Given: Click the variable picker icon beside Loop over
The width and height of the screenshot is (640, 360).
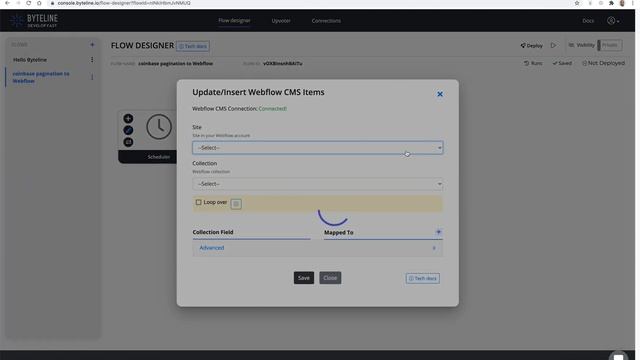Looking at the screenshot, I should (x=236, y=204).
